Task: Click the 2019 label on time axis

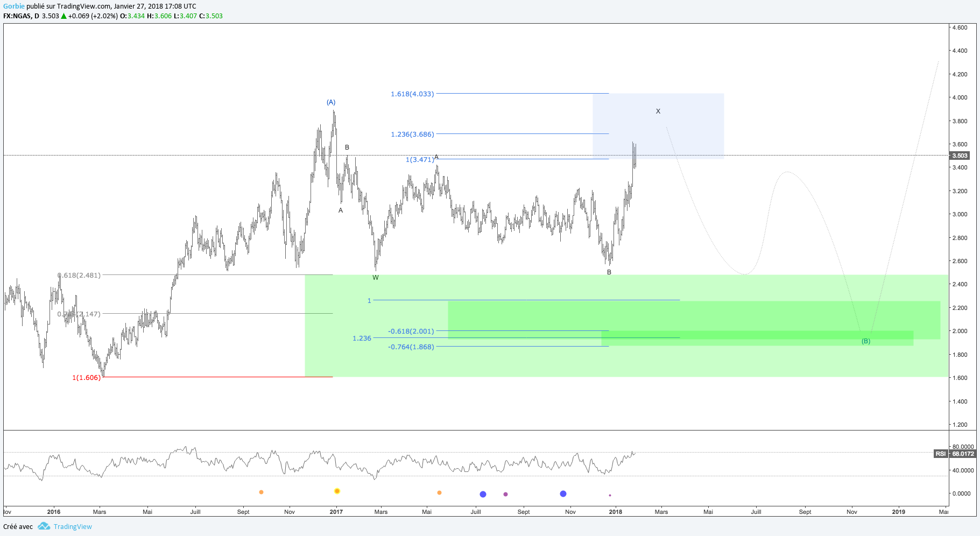Action: tap(899, 512)
